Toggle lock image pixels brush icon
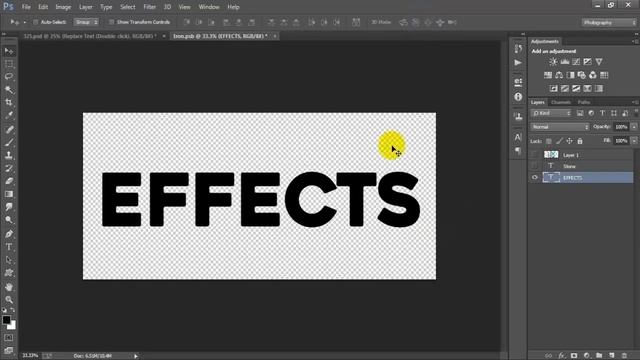Screen dimensions: 640x360 559,141
